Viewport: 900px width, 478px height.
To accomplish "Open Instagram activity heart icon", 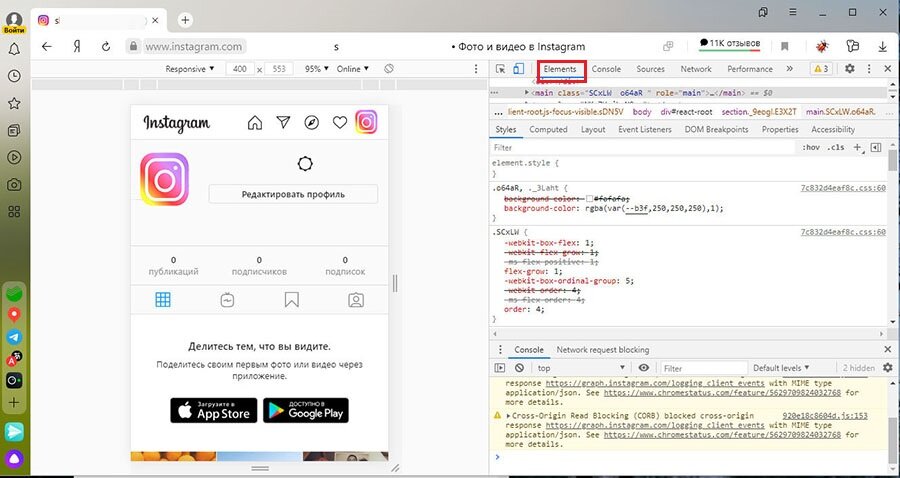I will point(340,123).
